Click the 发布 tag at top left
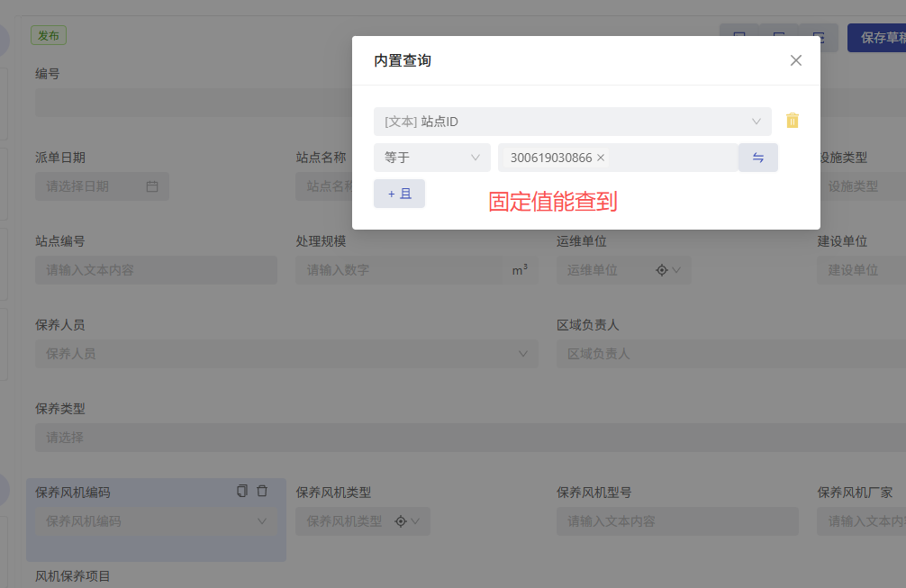 (x=49, y=35)
